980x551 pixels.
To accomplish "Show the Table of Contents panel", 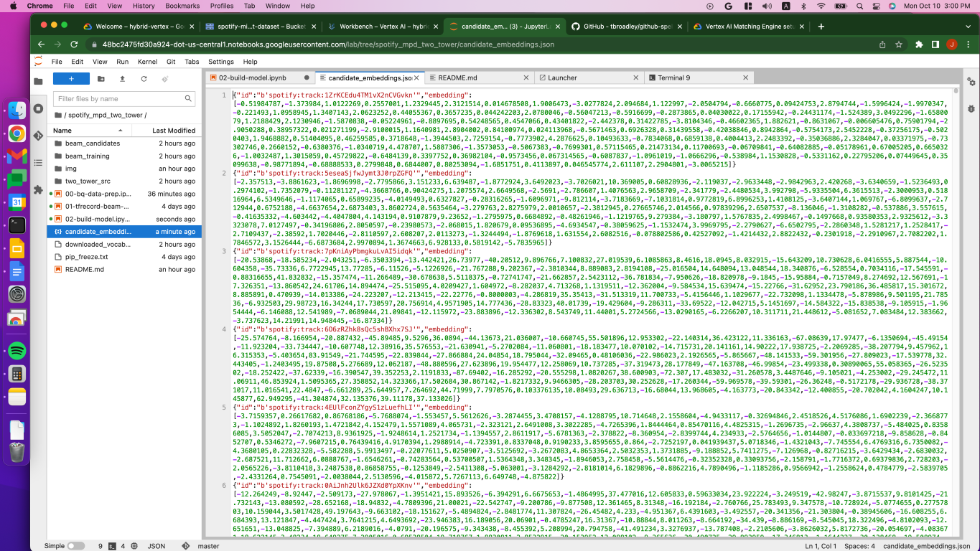I will pyautogui.click(x=38, y=162).
